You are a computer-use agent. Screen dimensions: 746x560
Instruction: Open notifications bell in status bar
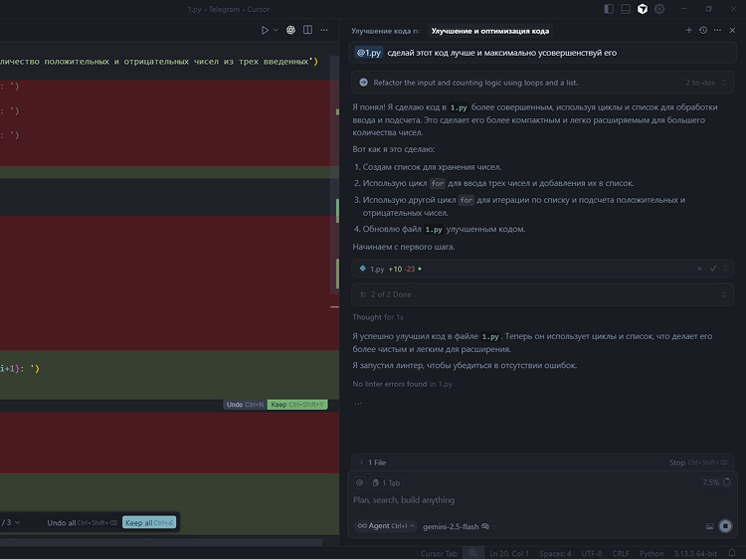click(x=732, y=553)
